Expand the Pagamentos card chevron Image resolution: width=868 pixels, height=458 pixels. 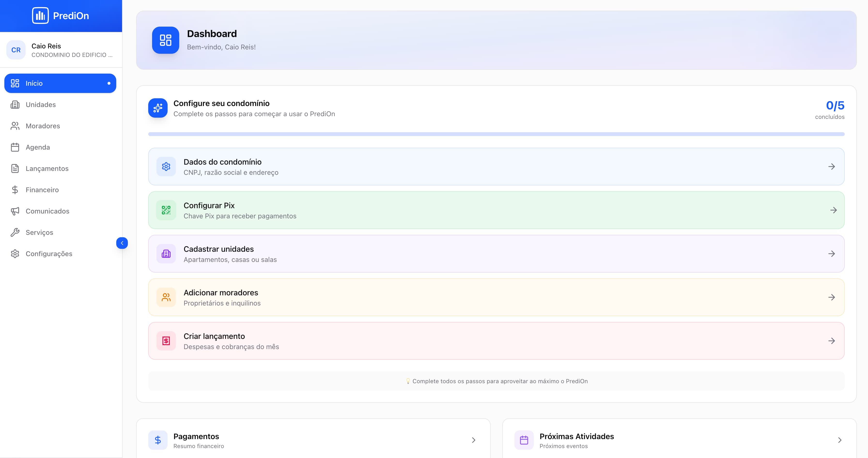pyautogui.click(x=473, y=440)
